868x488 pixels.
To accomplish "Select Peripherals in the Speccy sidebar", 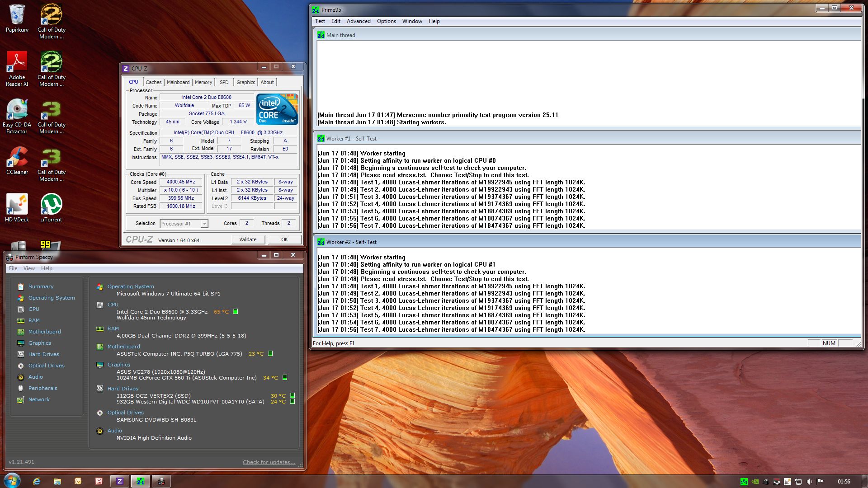I will 43,388.
